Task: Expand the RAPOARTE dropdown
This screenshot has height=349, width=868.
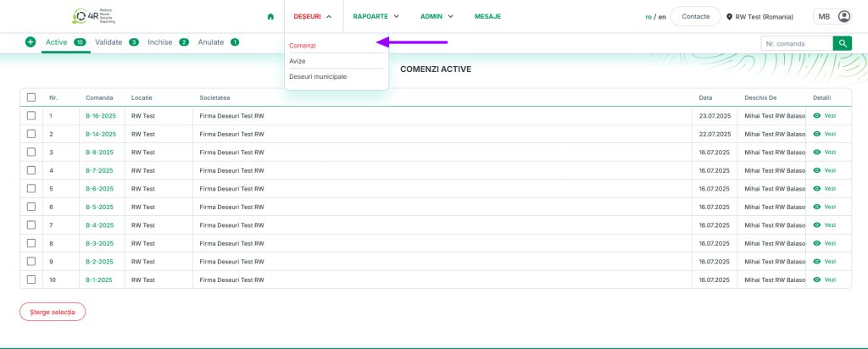Action: (x=376, y=16)
